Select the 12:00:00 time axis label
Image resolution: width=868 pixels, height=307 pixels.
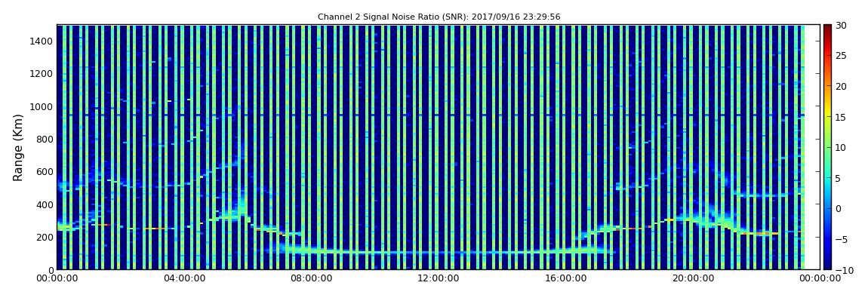coord(439,279)
